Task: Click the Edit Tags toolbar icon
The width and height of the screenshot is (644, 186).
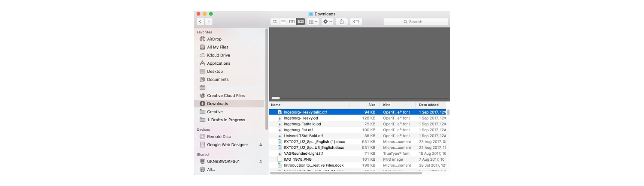Action: point(355,21)
